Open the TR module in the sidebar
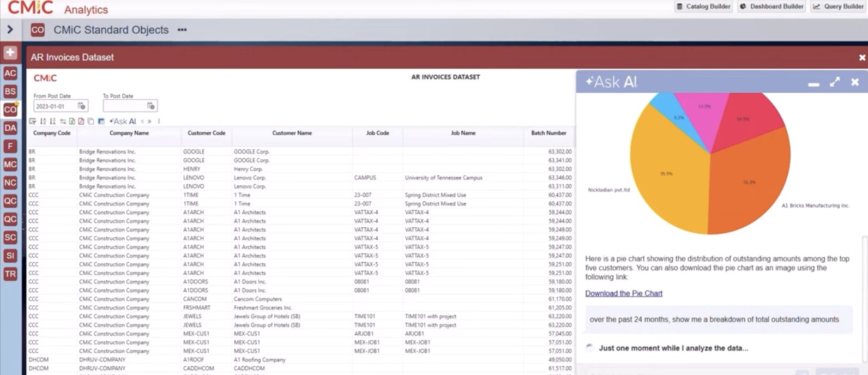This screenshot has width=868, height=375. tap(10, 274)
